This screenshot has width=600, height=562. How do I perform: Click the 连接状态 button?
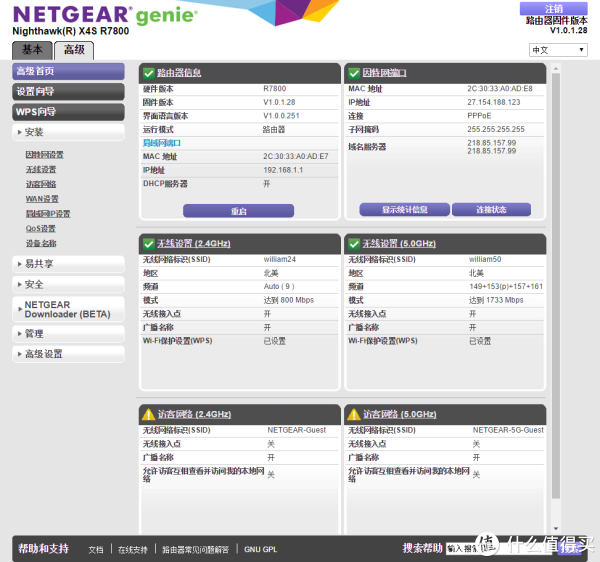coord(491,210)
